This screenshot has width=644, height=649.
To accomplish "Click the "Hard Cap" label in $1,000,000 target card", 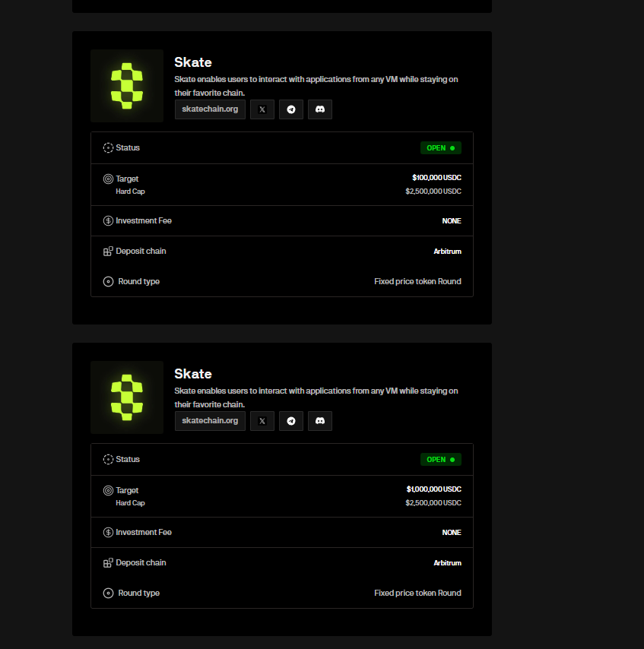I will [x=130, y=503].
